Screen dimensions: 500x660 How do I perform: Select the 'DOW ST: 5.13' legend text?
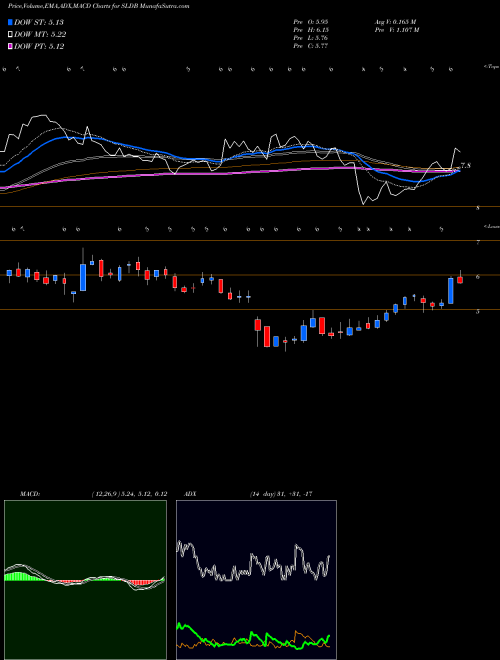coord(39,22)
